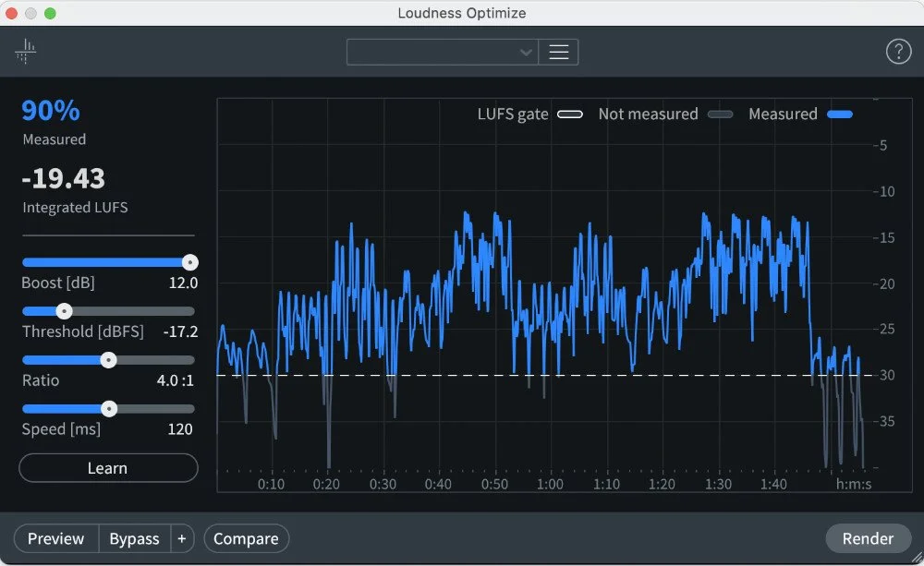Click the Loudness Optimize module icon
This screenshot has width=924, height=566.
pos(25,51)
